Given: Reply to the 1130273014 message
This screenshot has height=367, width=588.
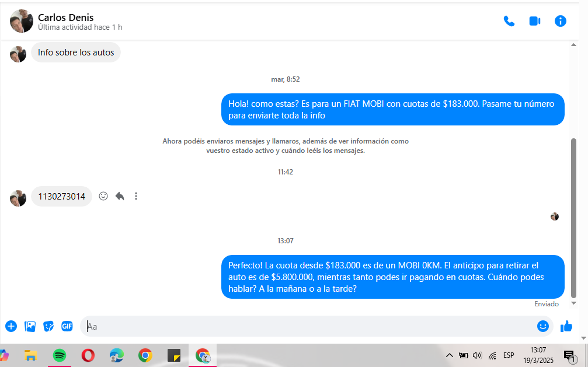Looking at the screenshot, I should pos(120,196).
